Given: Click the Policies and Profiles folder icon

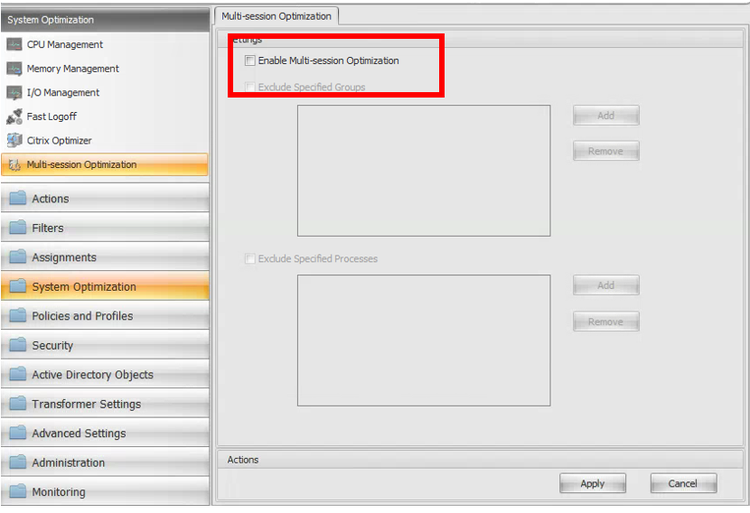Looking at the screenshot, I should click(18, 316).
